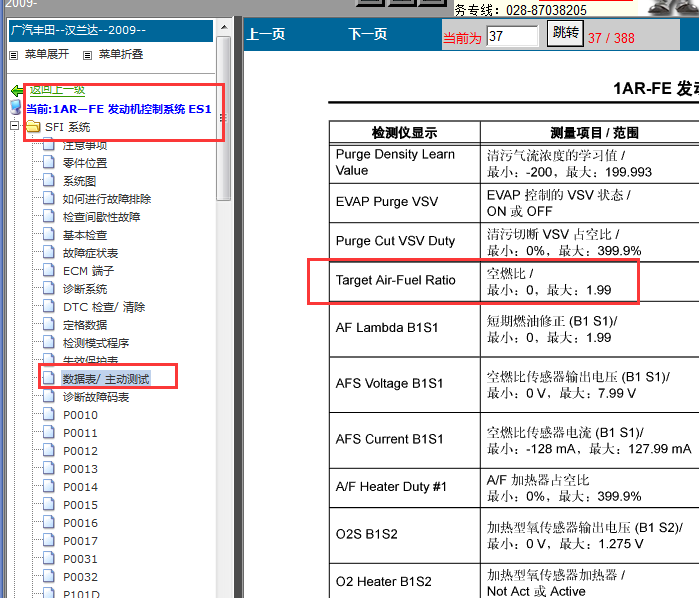Open 检查间歇性故障 page

click(102, 217)
